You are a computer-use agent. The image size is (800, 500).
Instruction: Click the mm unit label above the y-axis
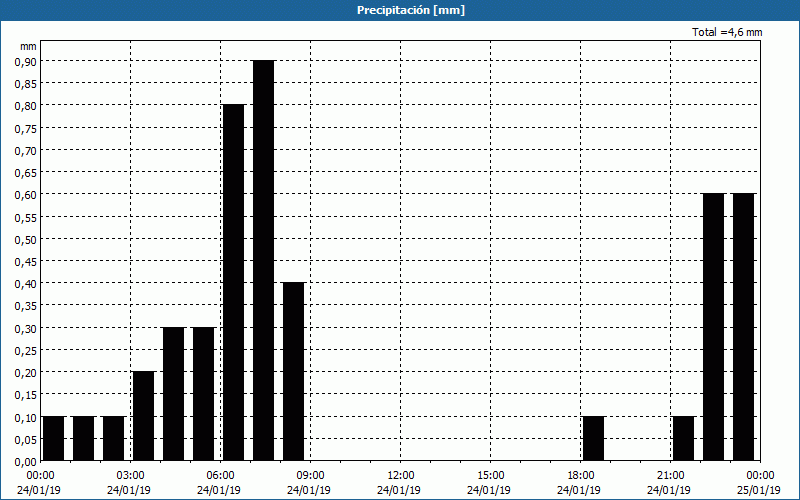28,46
